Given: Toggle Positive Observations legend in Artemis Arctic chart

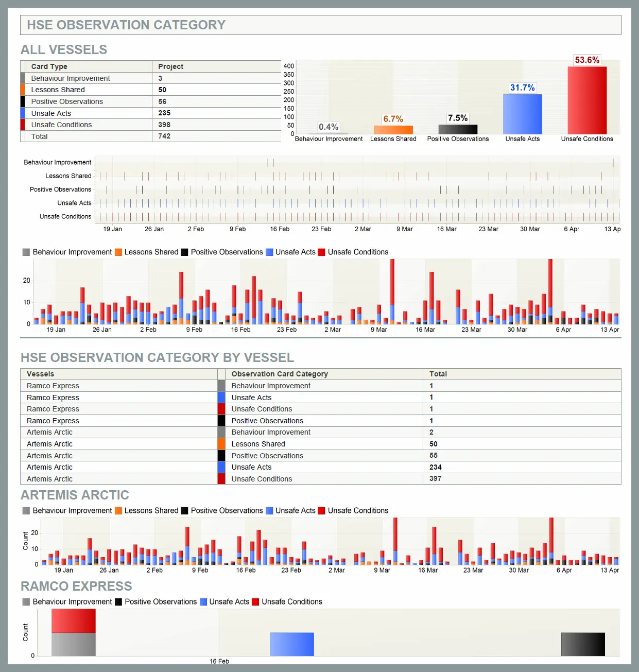Looking at the screenshot, I should 221,510.
